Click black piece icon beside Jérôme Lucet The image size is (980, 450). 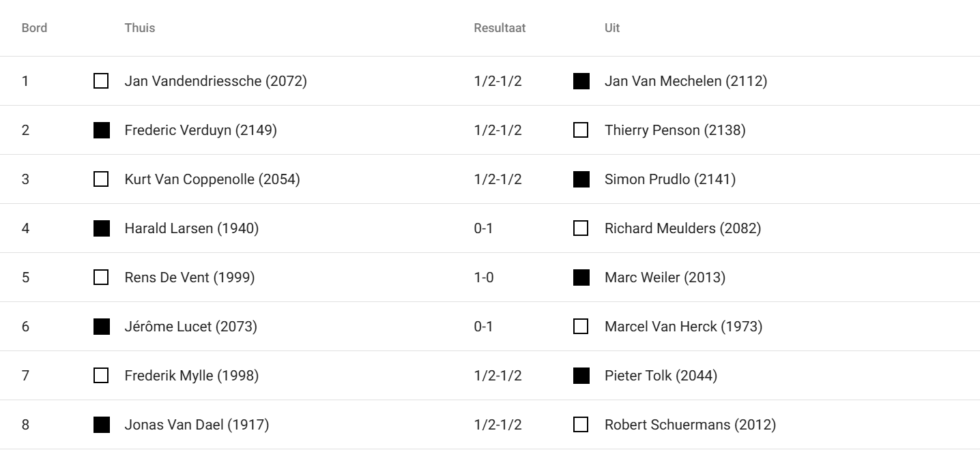point(101,327)
